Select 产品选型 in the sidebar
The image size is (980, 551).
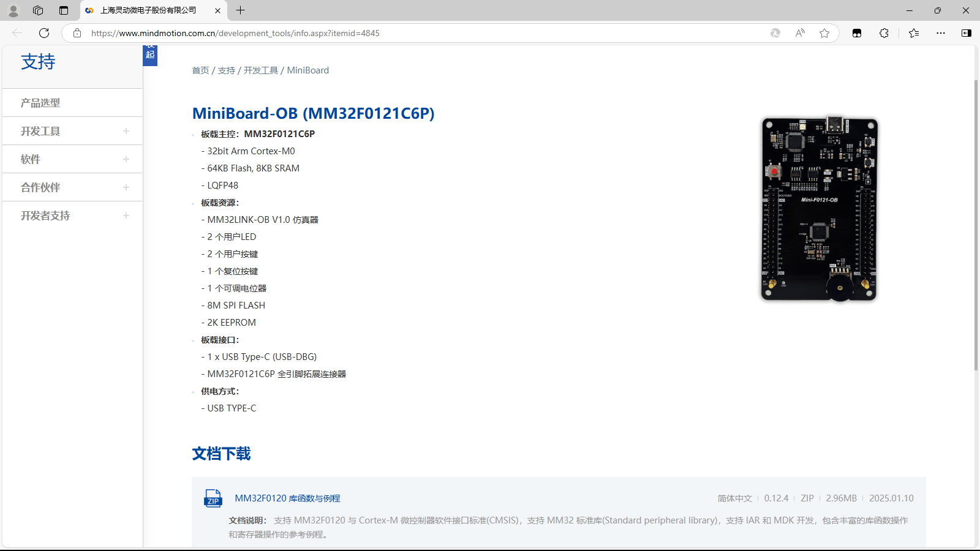(40, 103)
